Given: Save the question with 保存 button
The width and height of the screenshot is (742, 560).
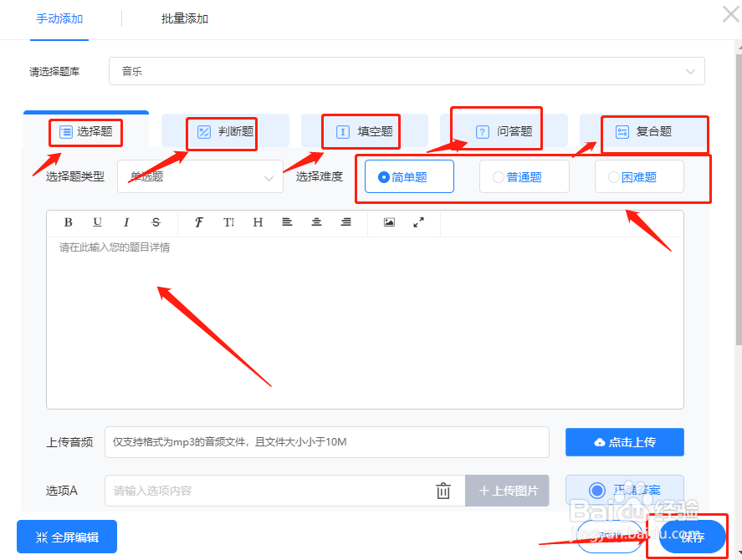Looking at the screenshot, I should point(692,536).
